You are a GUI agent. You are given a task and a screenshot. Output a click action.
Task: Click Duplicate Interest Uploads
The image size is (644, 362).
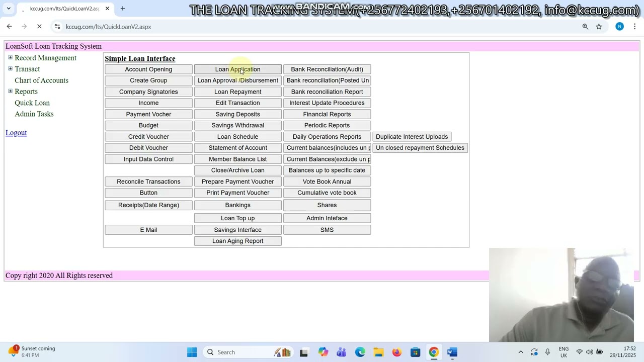click(412, 137)
